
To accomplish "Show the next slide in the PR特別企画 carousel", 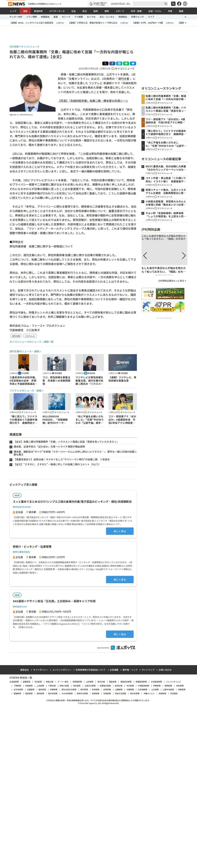I will point(184,255).
